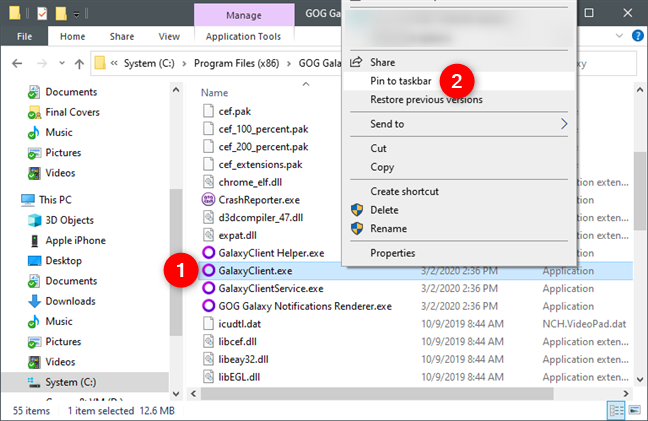648x421 pixels.
Task: Switch to Details view layout icon
Action: point(616,411)
